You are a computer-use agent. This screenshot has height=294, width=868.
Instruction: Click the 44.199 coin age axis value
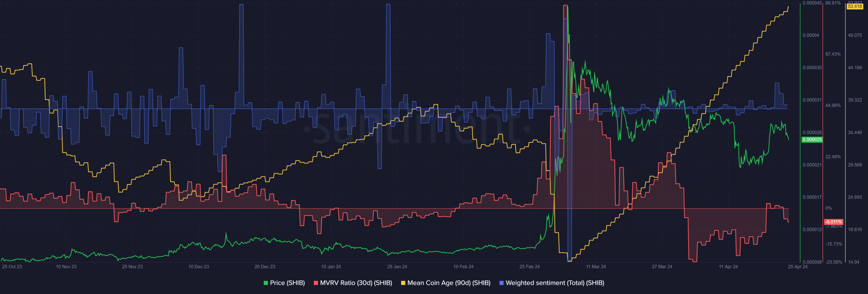(x=855, y=67)
